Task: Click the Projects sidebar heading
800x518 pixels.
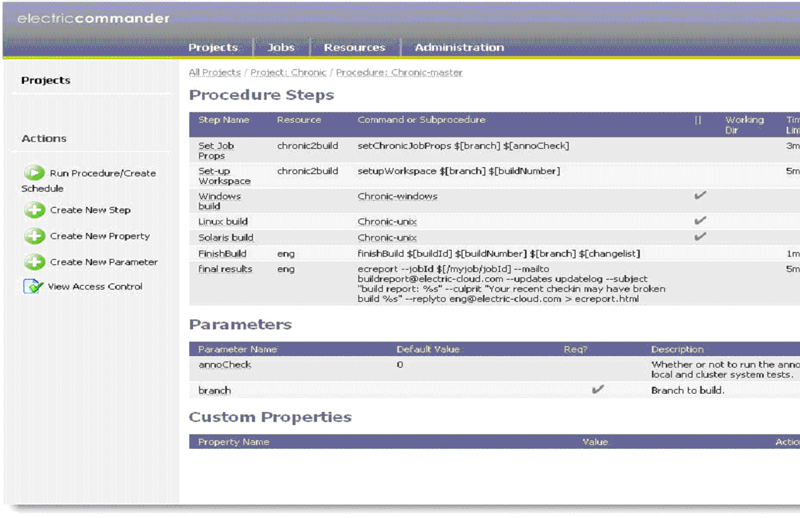Action: click(45, 80)
